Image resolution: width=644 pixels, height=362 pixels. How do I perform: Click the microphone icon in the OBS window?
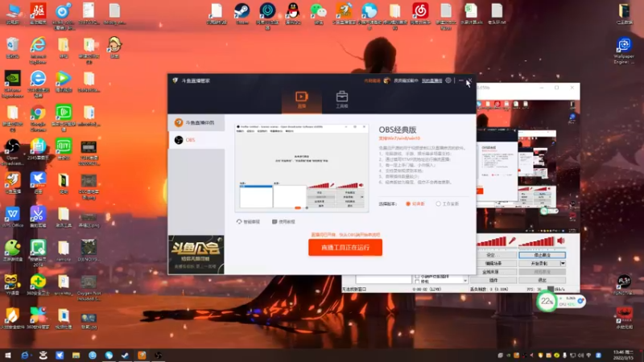pyautogui.click(x=512, y=241)
